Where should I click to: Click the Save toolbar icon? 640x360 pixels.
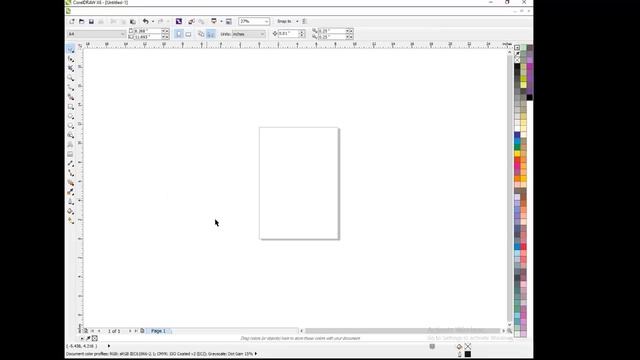(x=91, y=21)
